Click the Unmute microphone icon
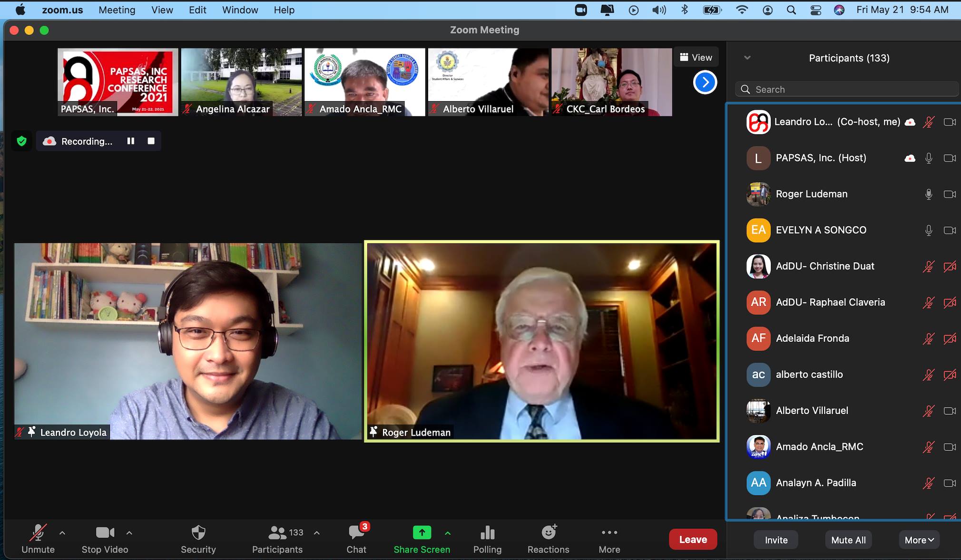 pos(38,533)
